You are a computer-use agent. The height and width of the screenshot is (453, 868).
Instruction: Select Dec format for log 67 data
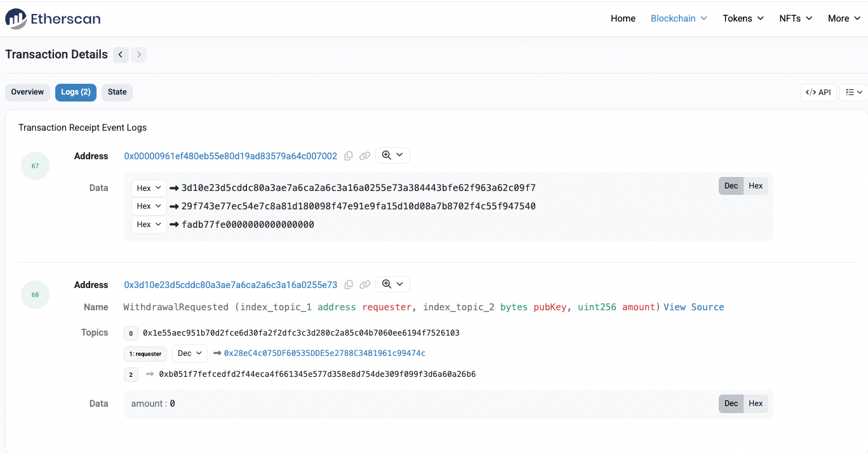pos(731,186)
